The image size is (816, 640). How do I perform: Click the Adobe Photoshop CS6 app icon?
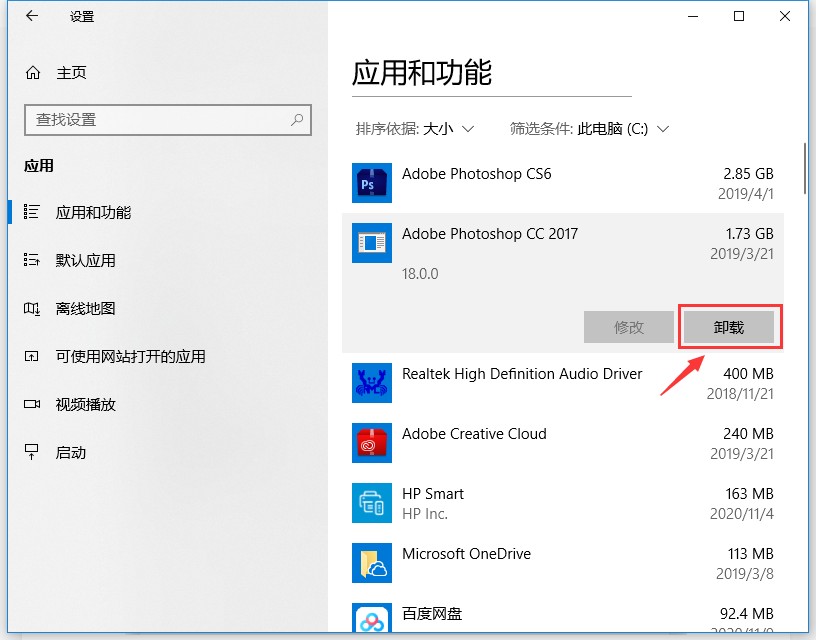[x=371, y=183]
